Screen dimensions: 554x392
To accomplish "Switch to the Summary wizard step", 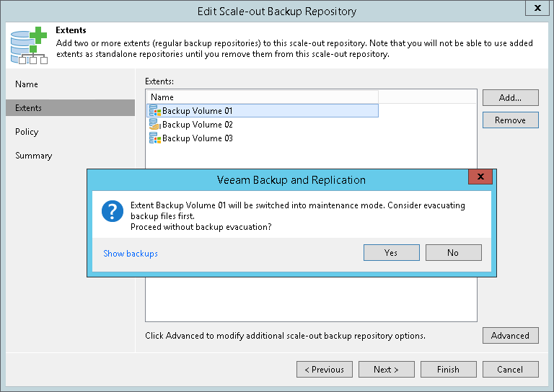I will coord(34,156).
